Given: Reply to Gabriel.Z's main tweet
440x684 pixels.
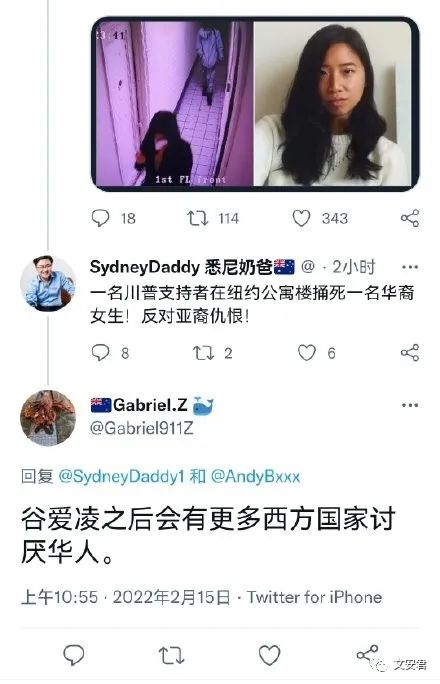Looking at the screenshot, I should click(74, 655).
